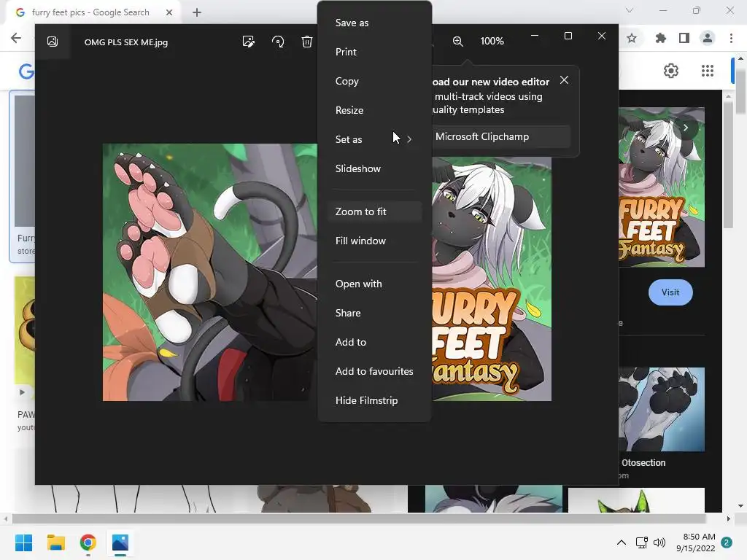Open the network tray icon
Viewport: 747px width, 560px height.
(641, 542)
